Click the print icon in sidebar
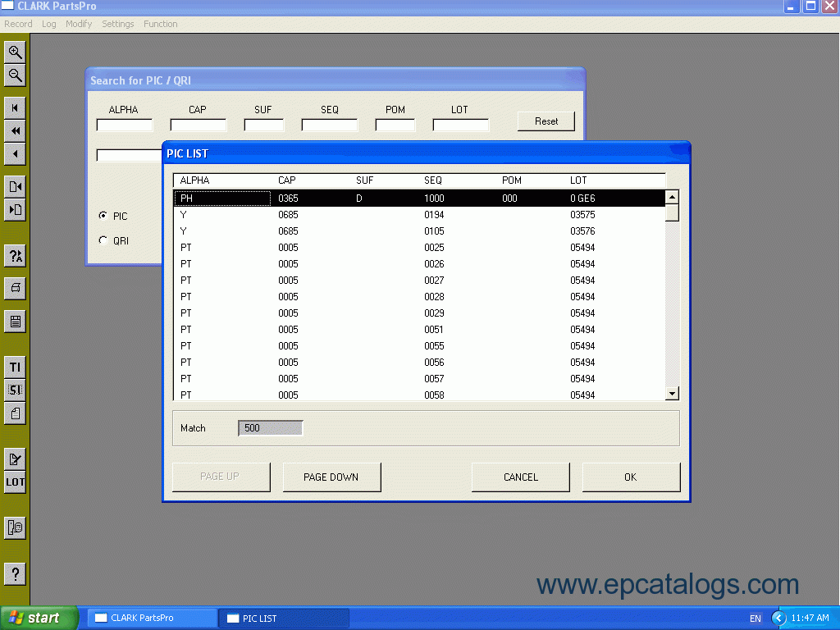This screenshot has width=840, height=630. [x=15, y=288]
